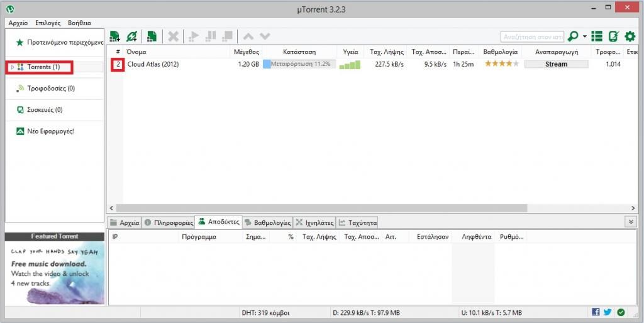This screenshot has height=323, width=644.
Task: Switch to the Αρχεία tab
Action: (x=125, y=223)
